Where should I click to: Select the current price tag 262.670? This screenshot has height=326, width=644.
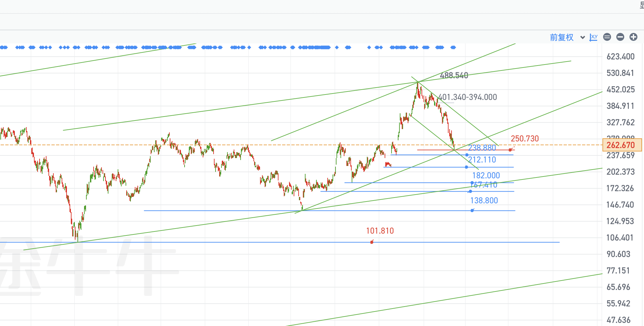tap(622, 145)
